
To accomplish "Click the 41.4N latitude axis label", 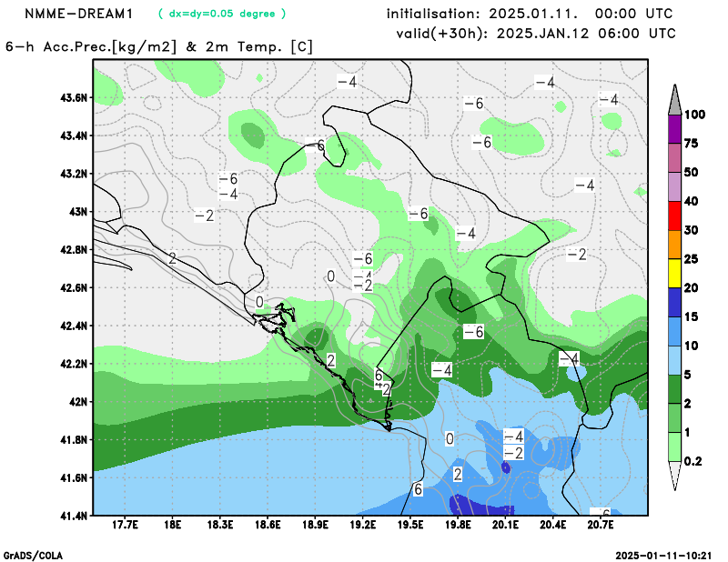I will click(x=74, y=516).
